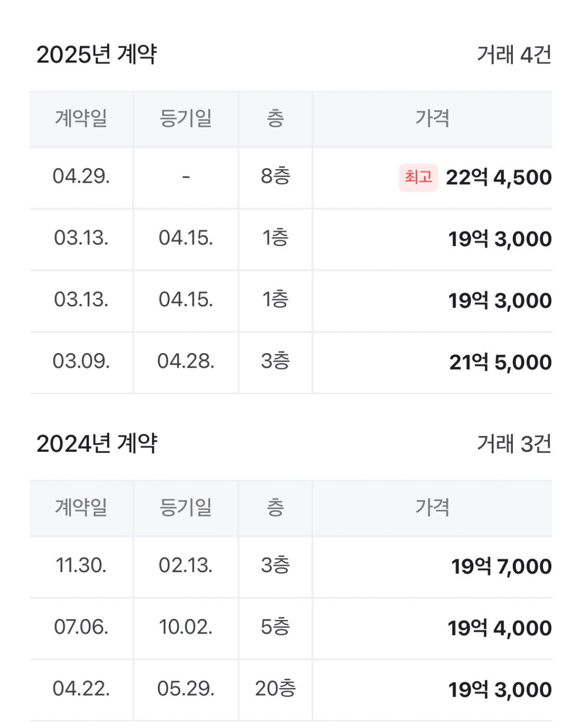The width and height of the screenshot is (582, 728).
Task: Tap the 21억 5,000 price entry
Action: point(500,362)
